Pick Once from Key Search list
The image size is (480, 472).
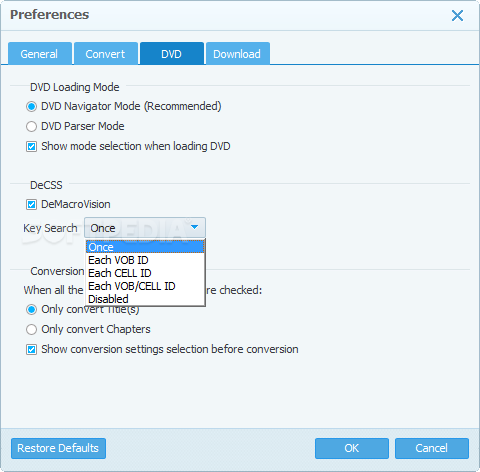pyautogui.click(x=145, y=247)
